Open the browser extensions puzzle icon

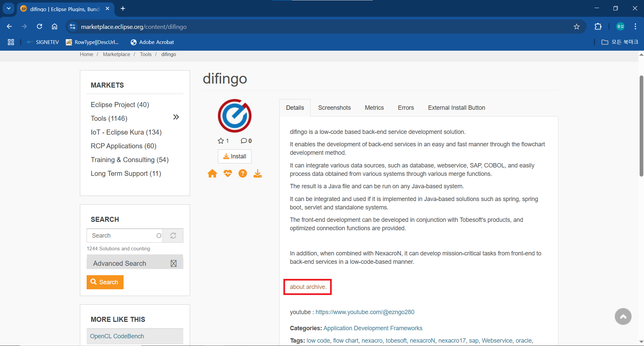click(598, 27)
